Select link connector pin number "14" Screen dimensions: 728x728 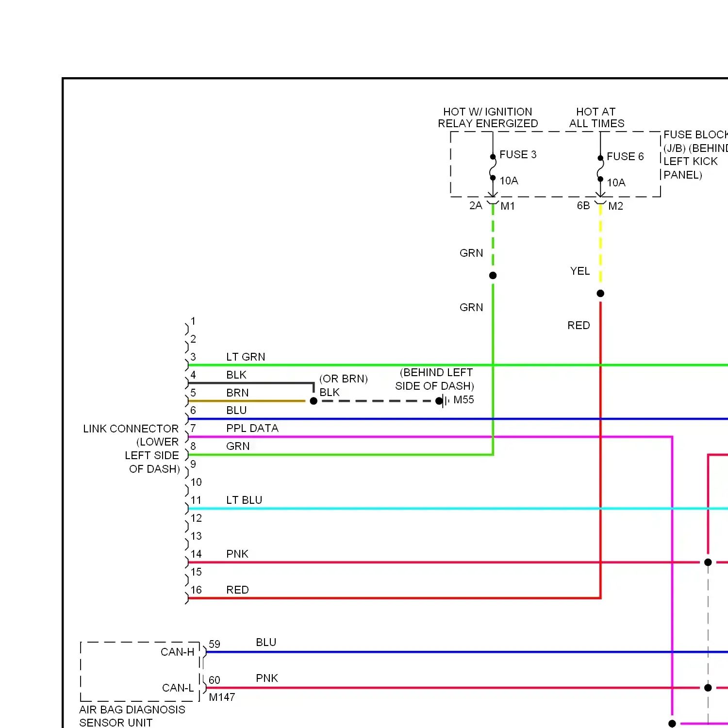click(x=196, y=554)
